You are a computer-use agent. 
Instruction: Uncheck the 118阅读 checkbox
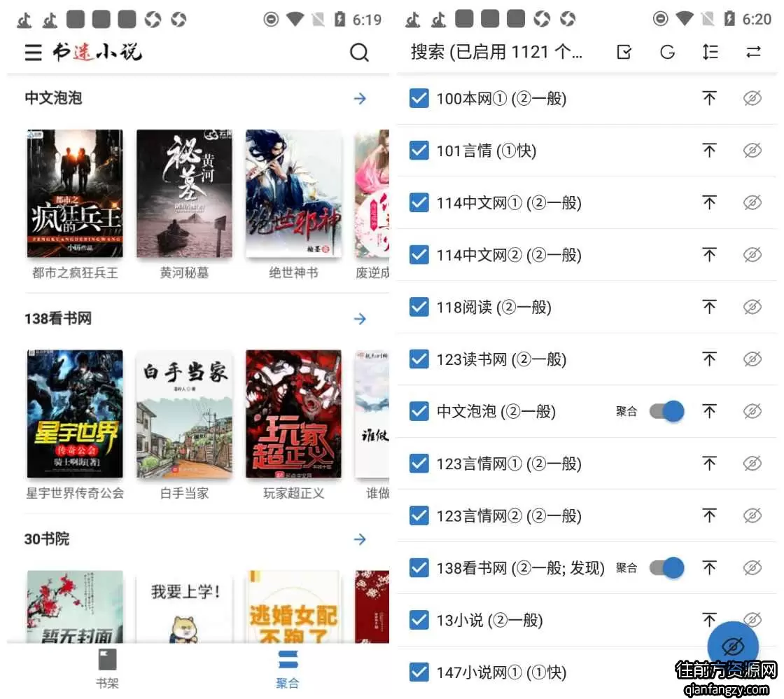point(419,307)
